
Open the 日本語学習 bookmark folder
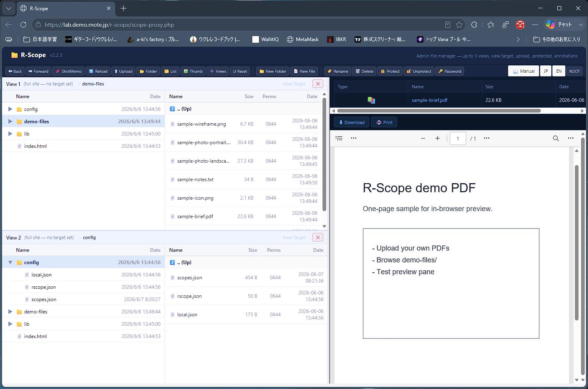tap(40, 39)
